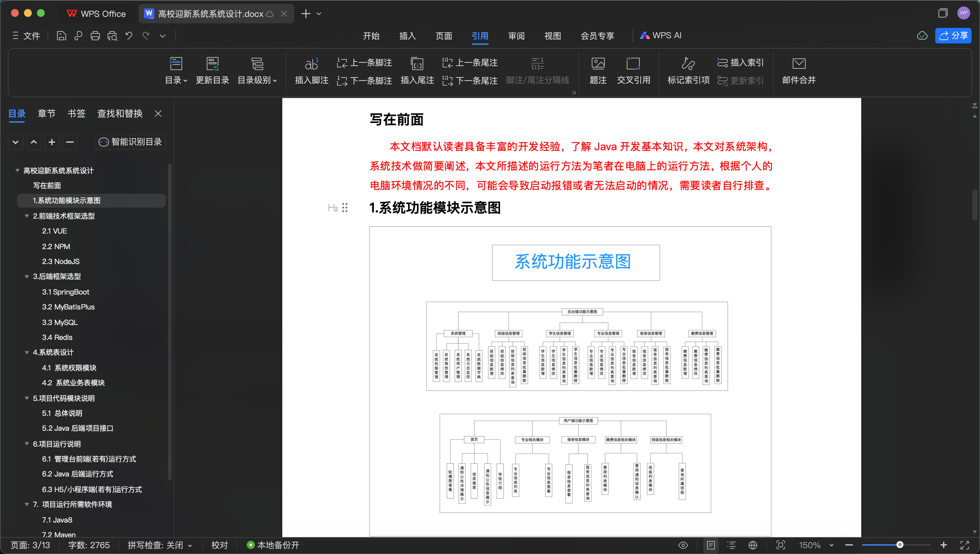Click the Redo arrow
The width and height of the screenshot is (980, 554).
click(x=146, y=36)
